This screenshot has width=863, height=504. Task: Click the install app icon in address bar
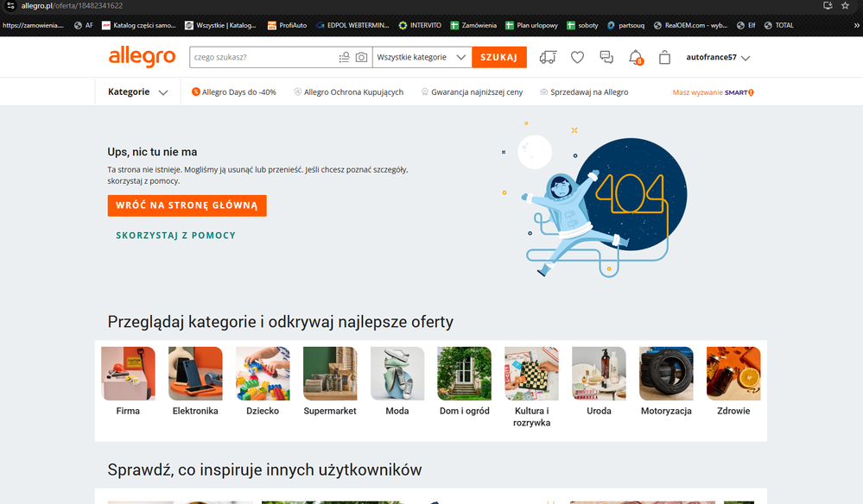click(x=828, y=5)
